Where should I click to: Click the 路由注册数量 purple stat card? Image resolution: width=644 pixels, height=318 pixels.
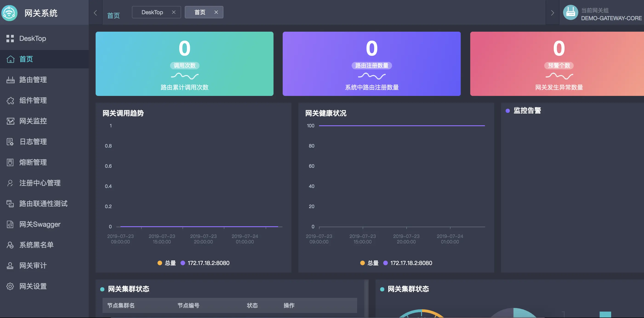click(371, 64)
